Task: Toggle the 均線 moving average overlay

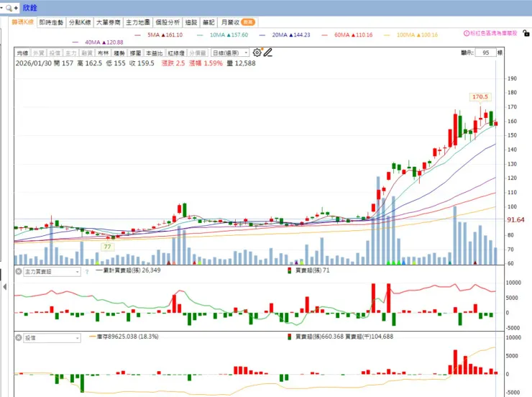Action: 23,53
